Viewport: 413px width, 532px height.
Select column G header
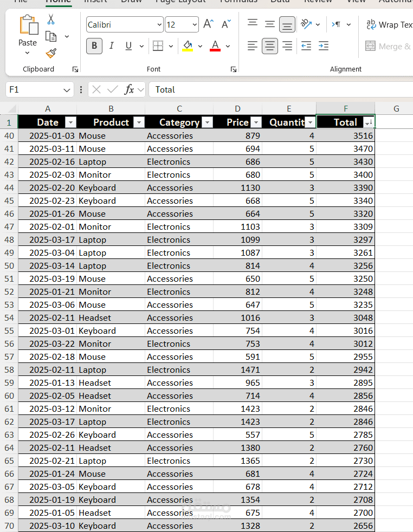[396, 108]
